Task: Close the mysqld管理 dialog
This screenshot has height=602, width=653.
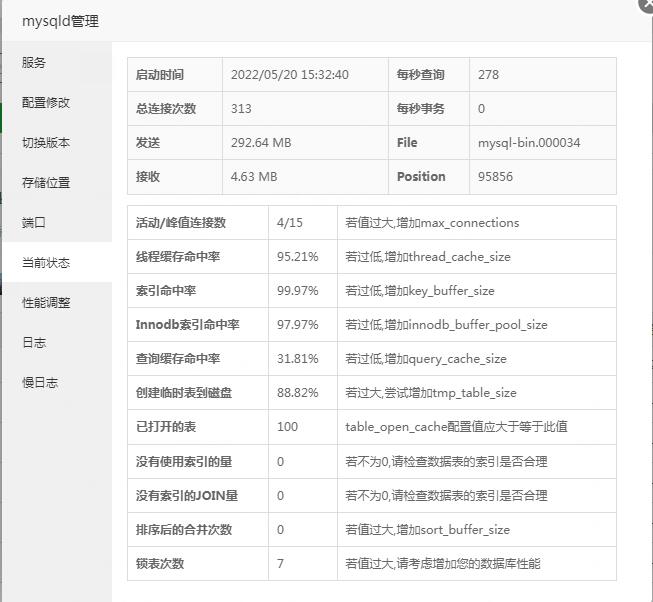Action: (x=647, y=4)
